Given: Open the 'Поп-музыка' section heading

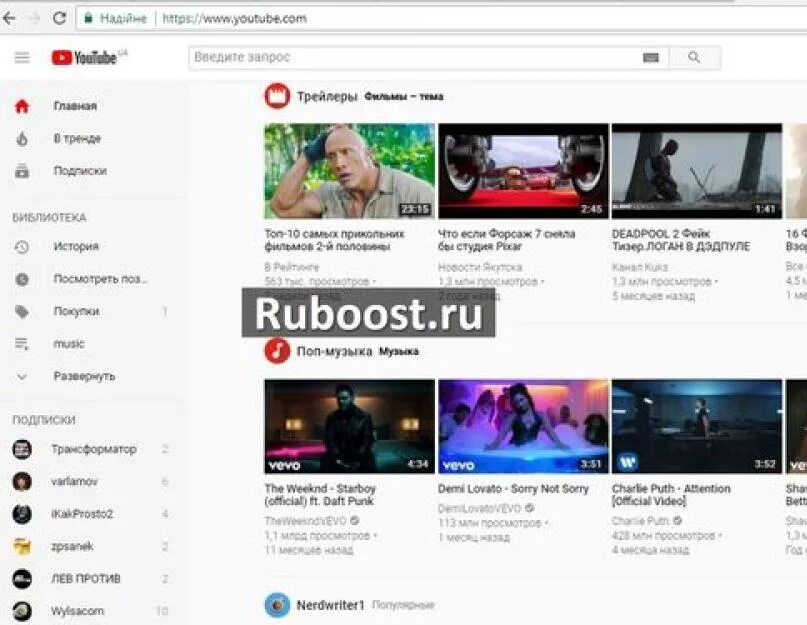Looking at the screenshot, I should (x=335, y=352).
